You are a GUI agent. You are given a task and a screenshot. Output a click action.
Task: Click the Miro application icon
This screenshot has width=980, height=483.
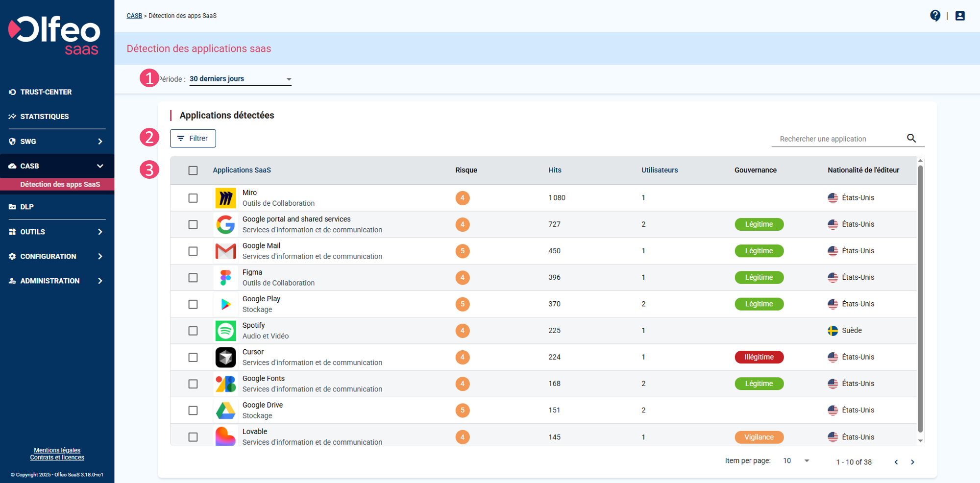point(225,198)
